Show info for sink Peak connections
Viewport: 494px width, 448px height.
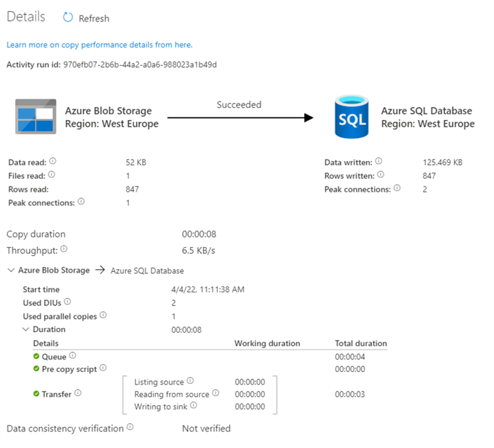click(397, 188)
